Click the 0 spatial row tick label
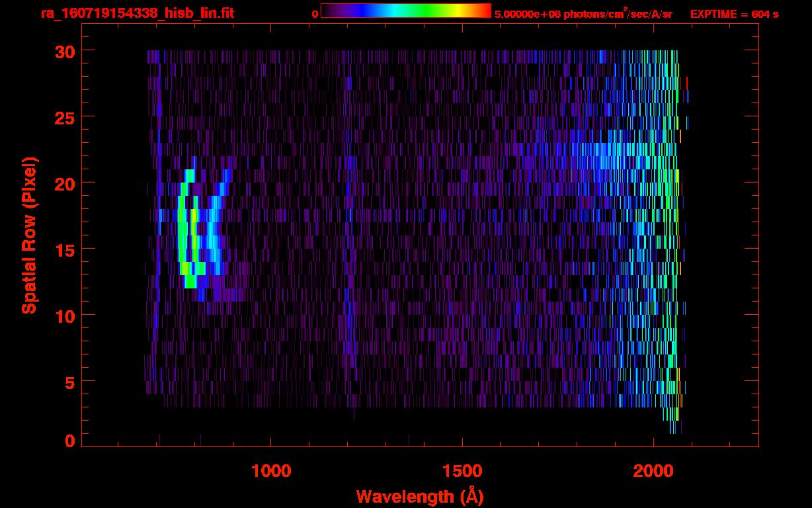 click(x=69, y=441)
